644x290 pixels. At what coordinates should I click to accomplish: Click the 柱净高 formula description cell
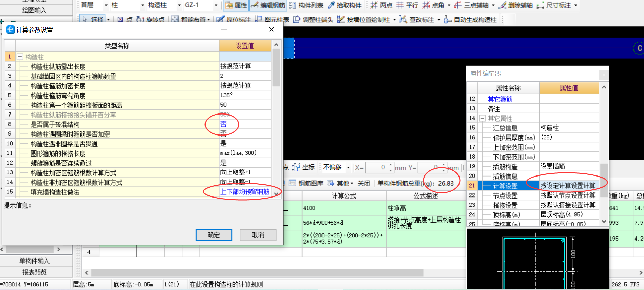426,208
